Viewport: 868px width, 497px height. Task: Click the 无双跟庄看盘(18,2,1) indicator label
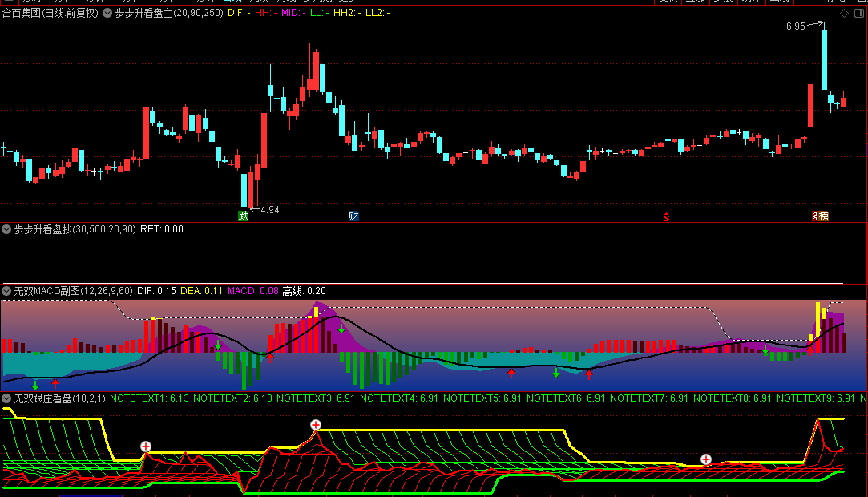pos(59,398)
